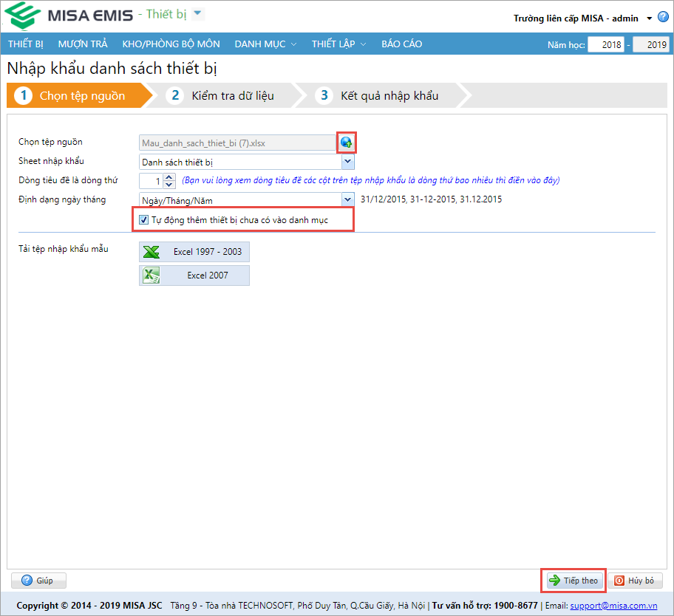The height and width of the screenshot is (616, 674).
Task: Click the upload file globe icon
Action: tap(347, 143)
